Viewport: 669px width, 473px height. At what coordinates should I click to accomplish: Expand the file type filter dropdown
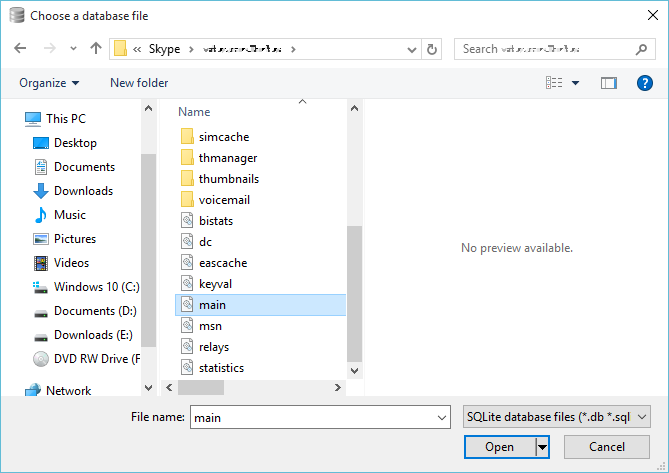[x=643, y=416]
